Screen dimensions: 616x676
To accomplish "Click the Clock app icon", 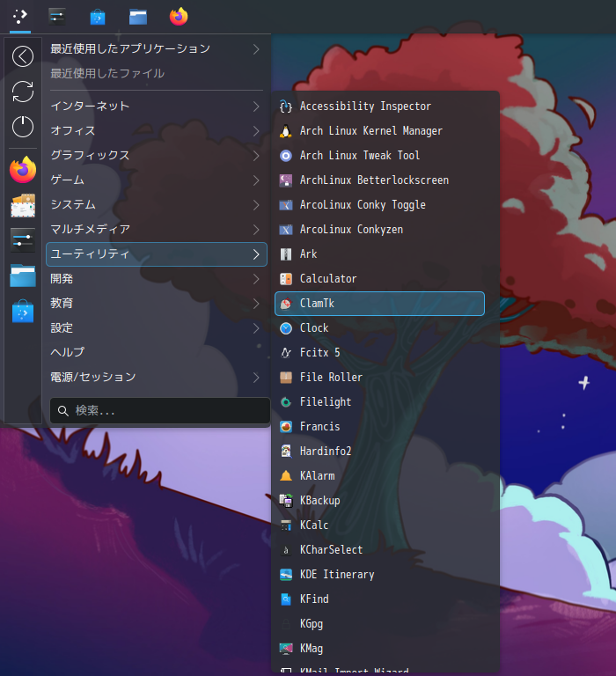I will click(x=286, y=328).
